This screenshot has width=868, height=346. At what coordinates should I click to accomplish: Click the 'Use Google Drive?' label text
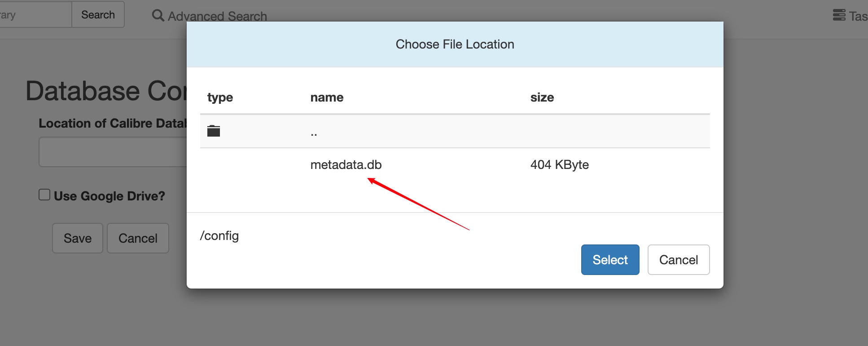pyautogui.click(x=110, y=196)
